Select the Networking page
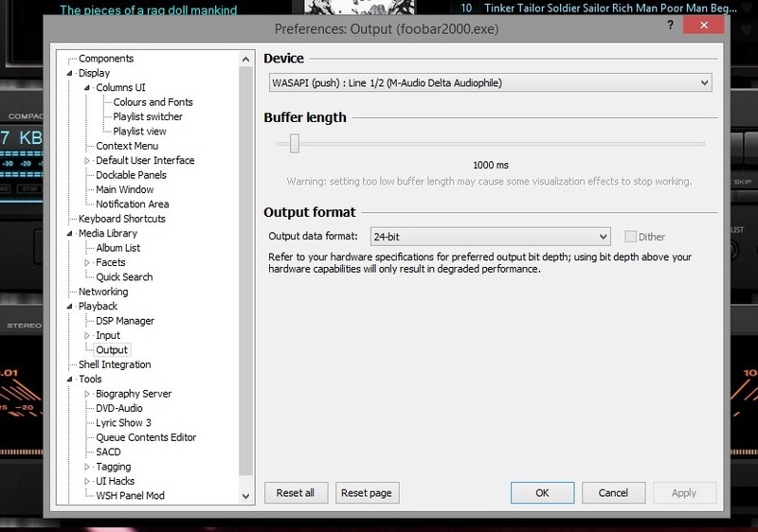This screenshot has height=532, width=758. tap(103, 292)
